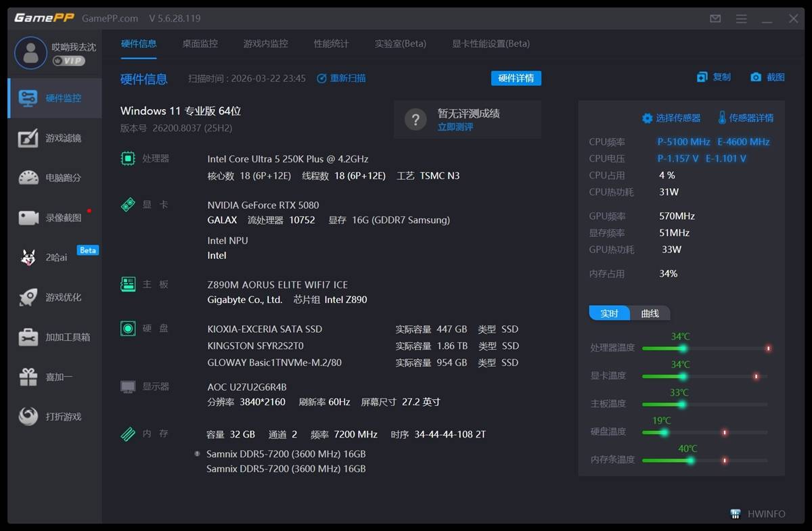Screen dimensions: 812x531
Task: Open 游戏优化 rocket icon section
Action: pos(54,298)
